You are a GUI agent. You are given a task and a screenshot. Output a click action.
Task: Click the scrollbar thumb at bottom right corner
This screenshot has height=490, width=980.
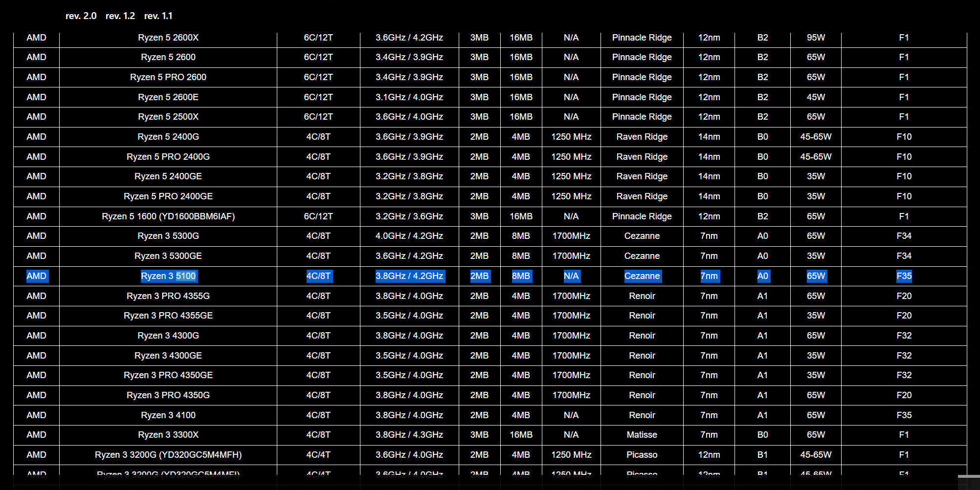pyautogui.click(x=969, y=476)
